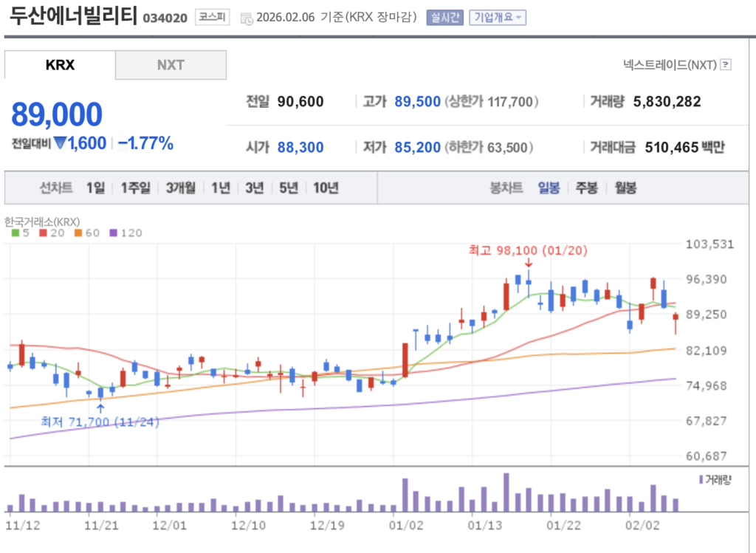Screen dimensions: 756x553
Task: Click the 103,531 price axis label
Action: 709,244
